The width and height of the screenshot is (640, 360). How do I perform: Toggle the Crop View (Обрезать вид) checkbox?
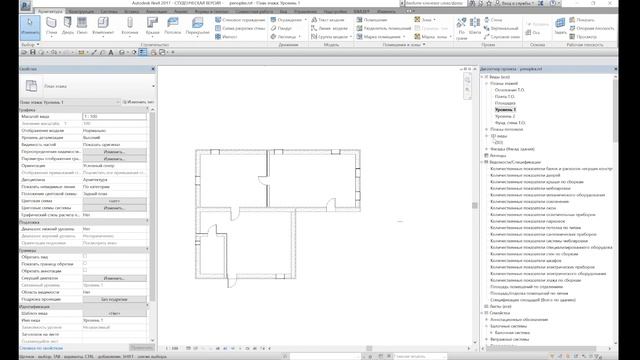[x=85, y=256]
